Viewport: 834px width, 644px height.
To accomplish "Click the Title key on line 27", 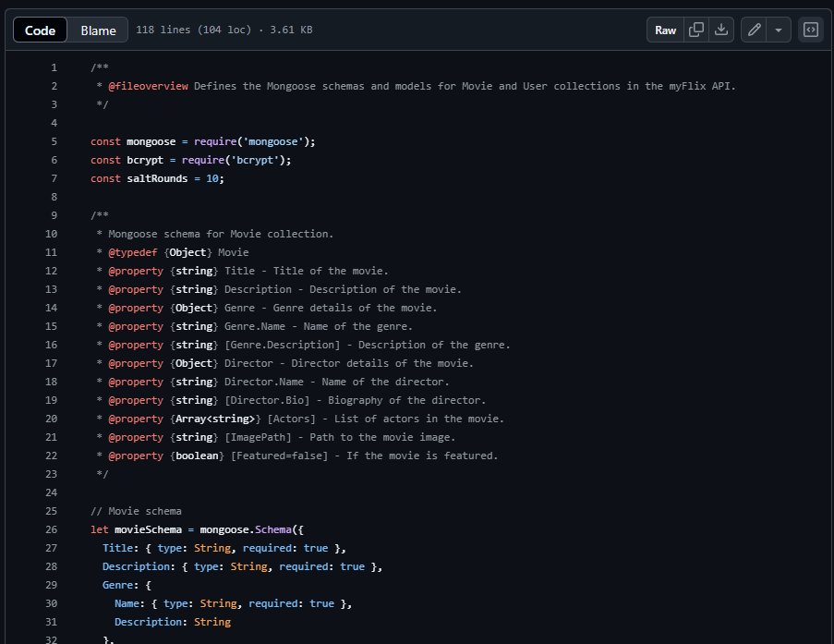I will pyautogui.click(x=117, y=548).
